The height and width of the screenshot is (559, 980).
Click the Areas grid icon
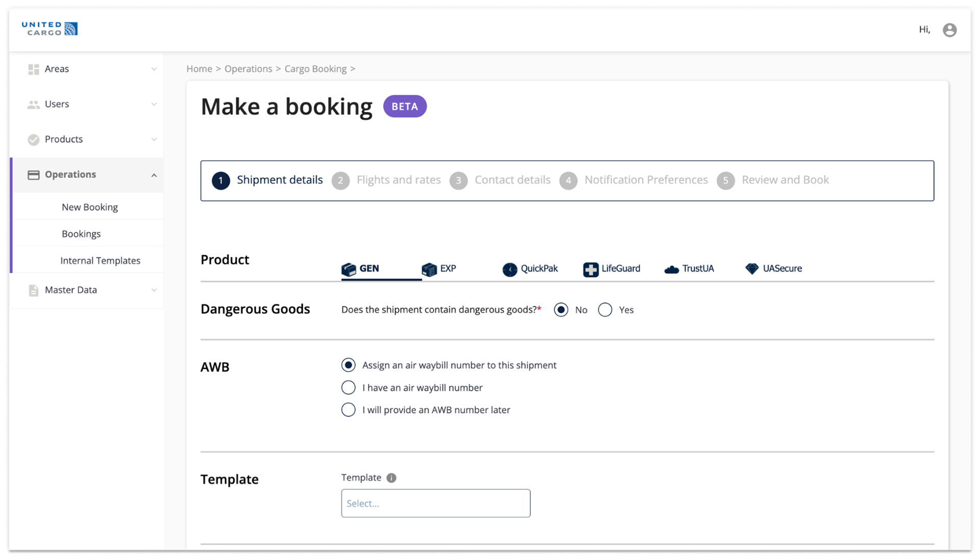tap(34, 69)
